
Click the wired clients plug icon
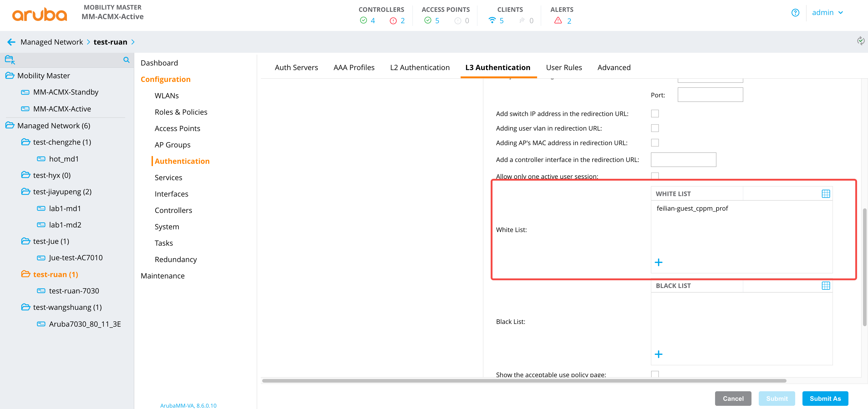522,20
